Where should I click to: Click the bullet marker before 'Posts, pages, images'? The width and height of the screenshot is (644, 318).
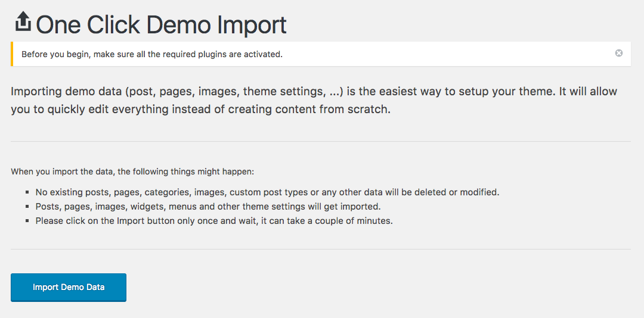pyautogui.click(x=27, y=207)
